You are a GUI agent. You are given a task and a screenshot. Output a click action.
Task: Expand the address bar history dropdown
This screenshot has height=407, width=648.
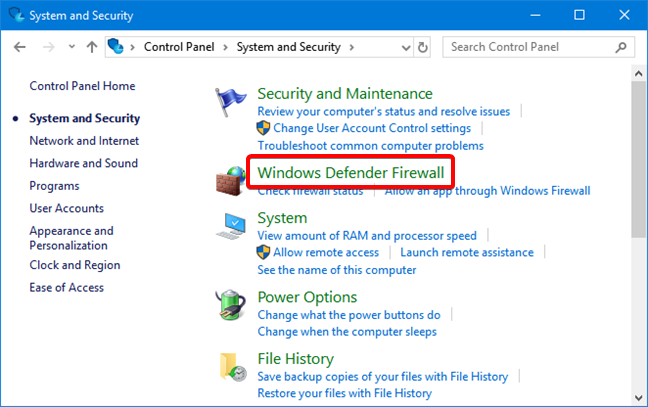(406, 48)
